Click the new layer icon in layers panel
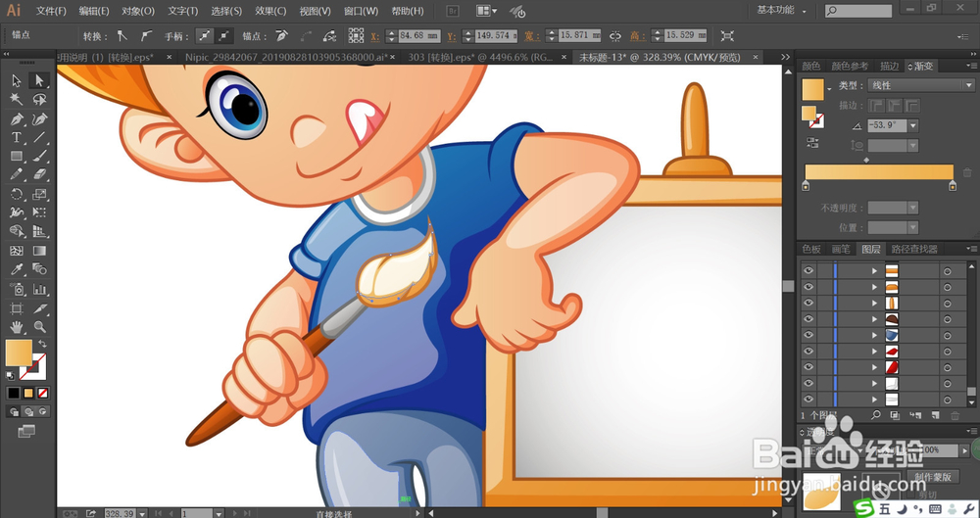 point(935,415)
